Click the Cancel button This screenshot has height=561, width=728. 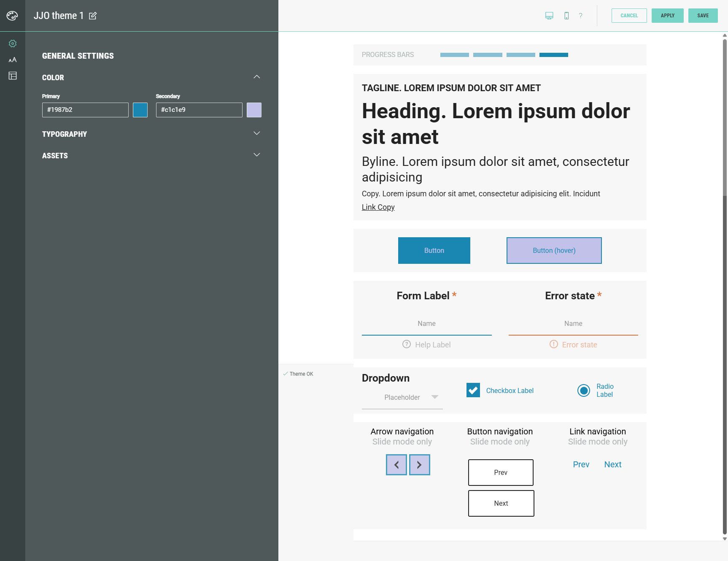point(629,16)
